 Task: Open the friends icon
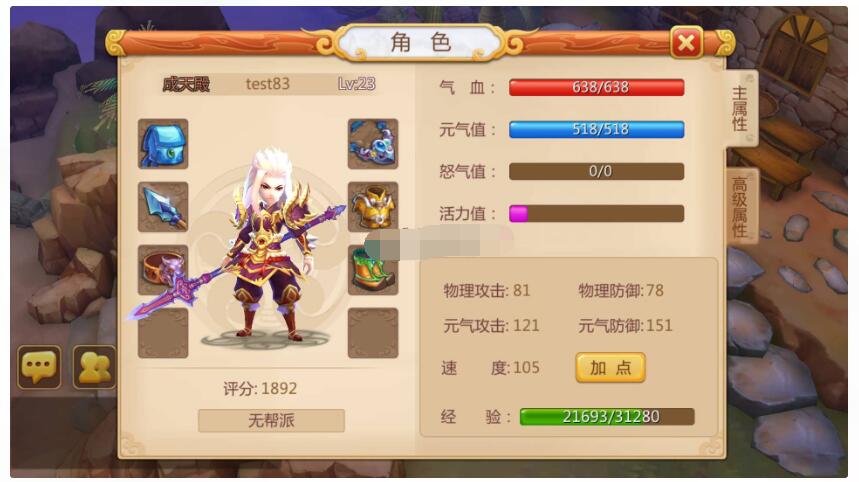[x=94, y=367]
